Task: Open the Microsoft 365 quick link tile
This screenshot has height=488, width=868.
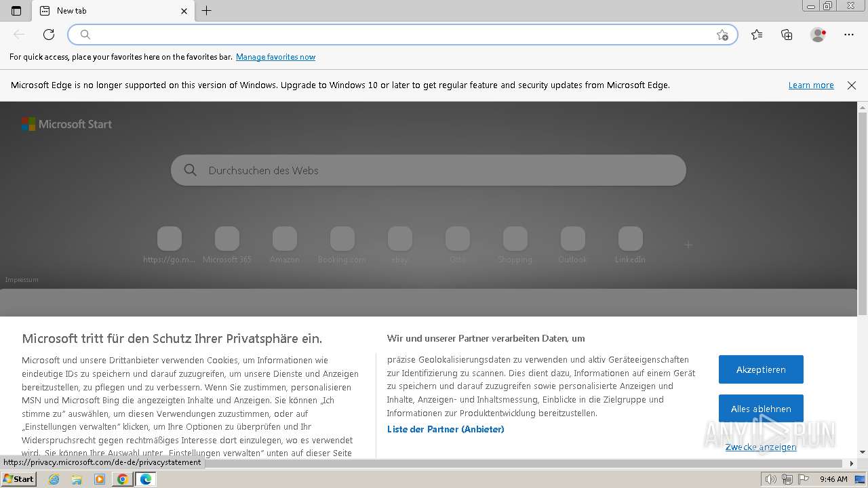Action: [x=227, y=245]
